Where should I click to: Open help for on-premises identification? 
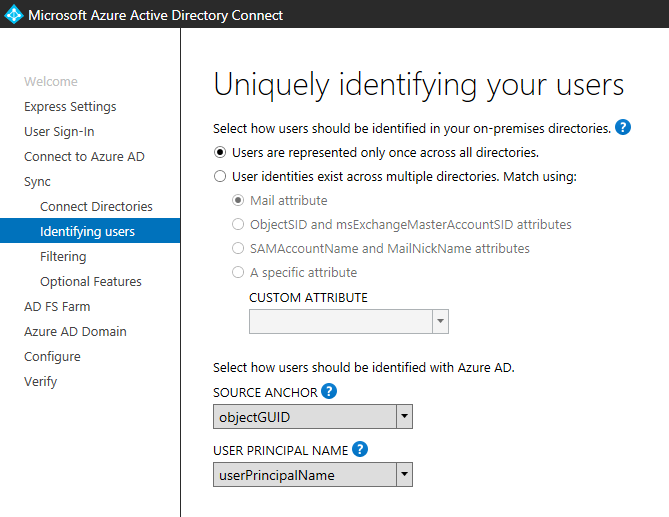[x=623, y=127]
